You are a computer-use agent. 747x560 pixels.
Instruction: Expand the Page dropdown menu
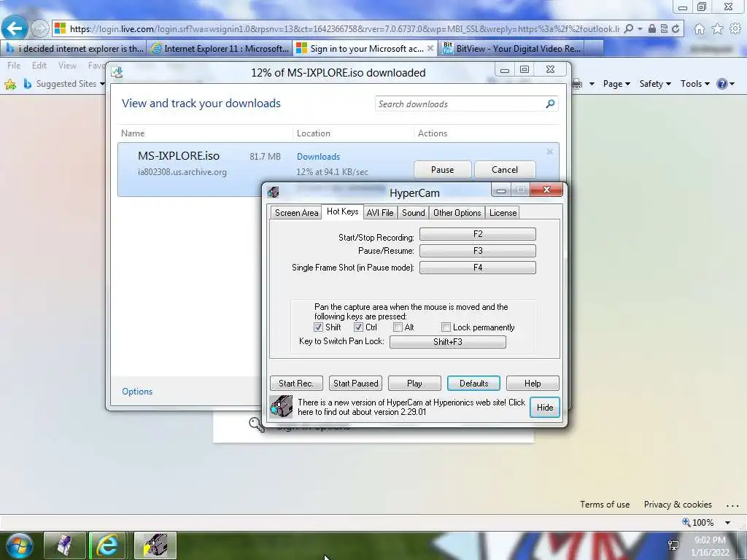click(616, 84)
